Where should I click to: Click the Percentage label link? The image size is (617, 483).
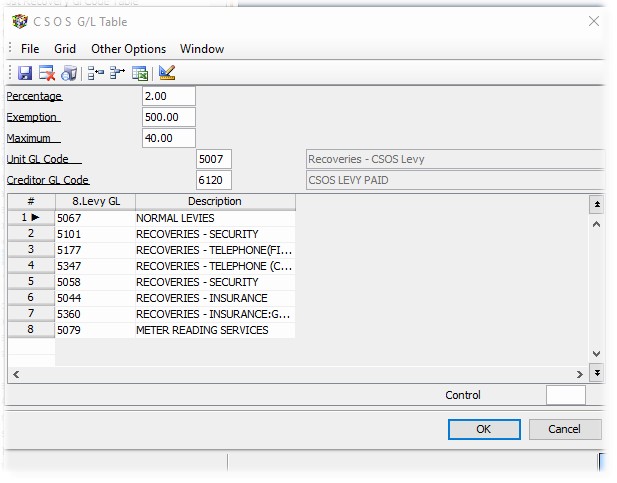(x=34, y=96)
